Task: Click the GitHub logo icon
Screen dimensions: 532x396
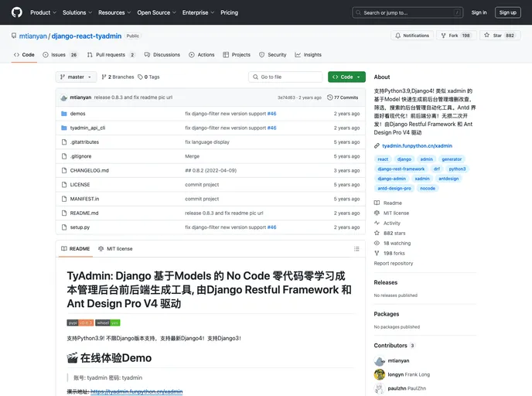Action: (17, 12)
